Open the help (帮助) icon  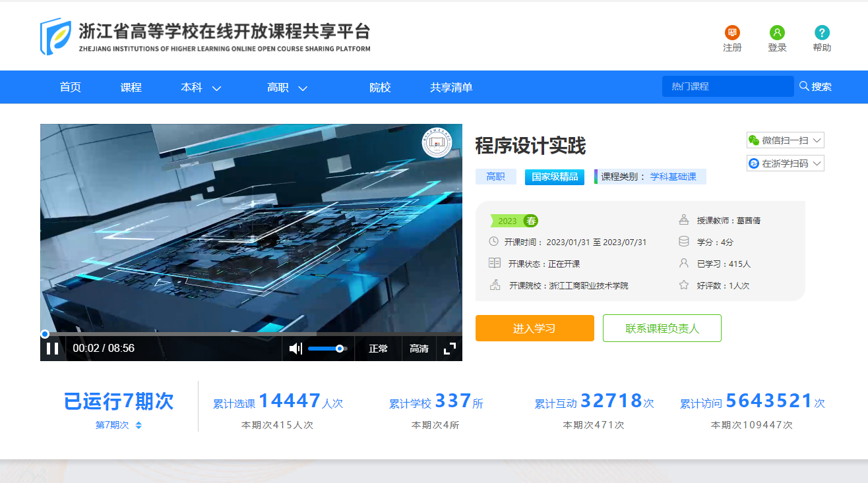coord(822,33)
